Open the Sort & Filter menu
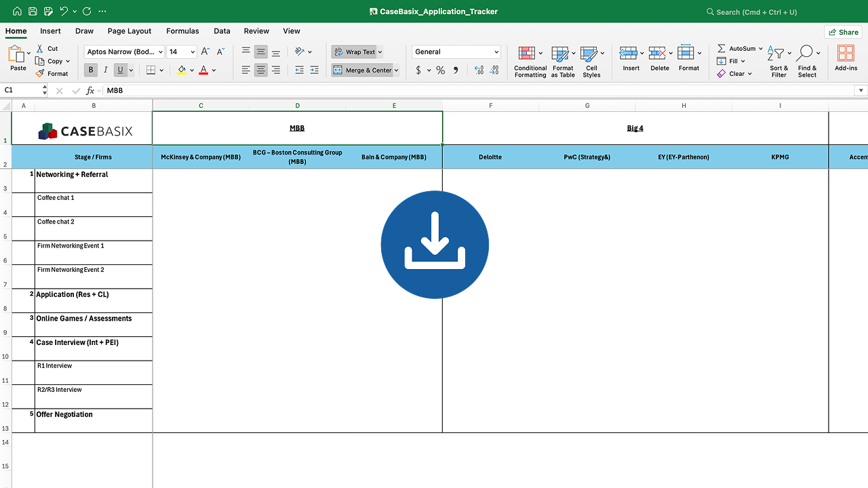868x488 pixels. (778, 62)
